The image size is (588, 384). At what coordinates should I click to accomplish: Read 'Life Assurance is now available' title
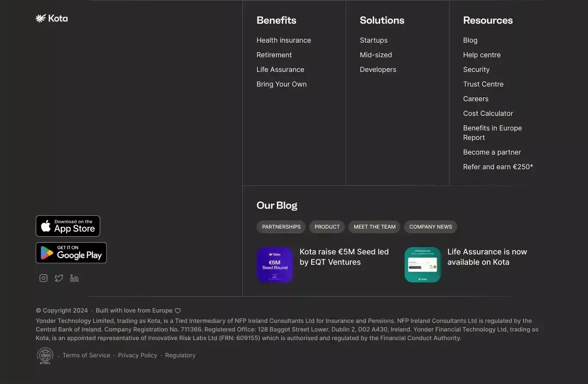click(x=487, y=257)
